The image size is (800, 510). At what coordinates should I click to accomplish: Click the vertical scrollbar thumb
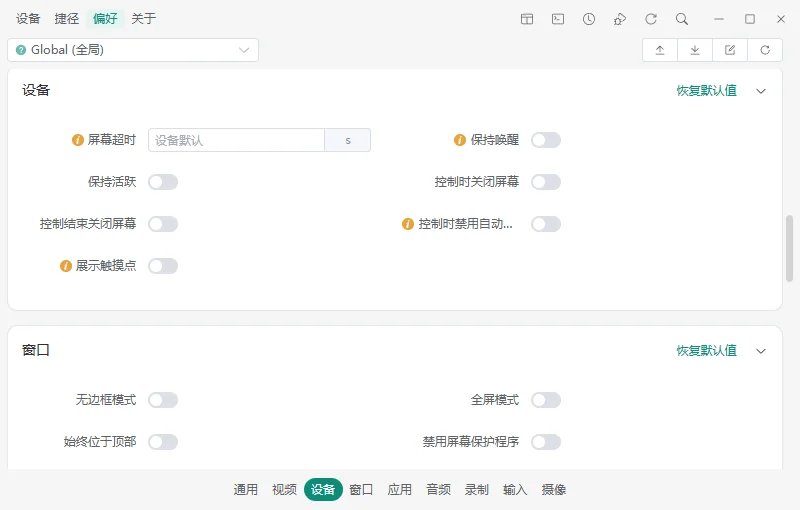(789, 248)
